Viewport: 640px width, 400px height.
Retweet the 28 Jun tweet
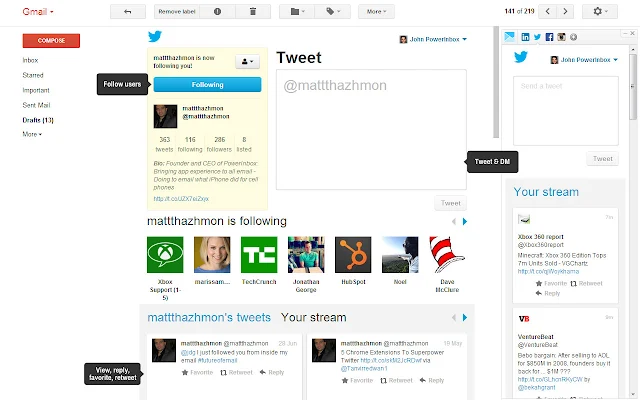click(x=236, y=372)
